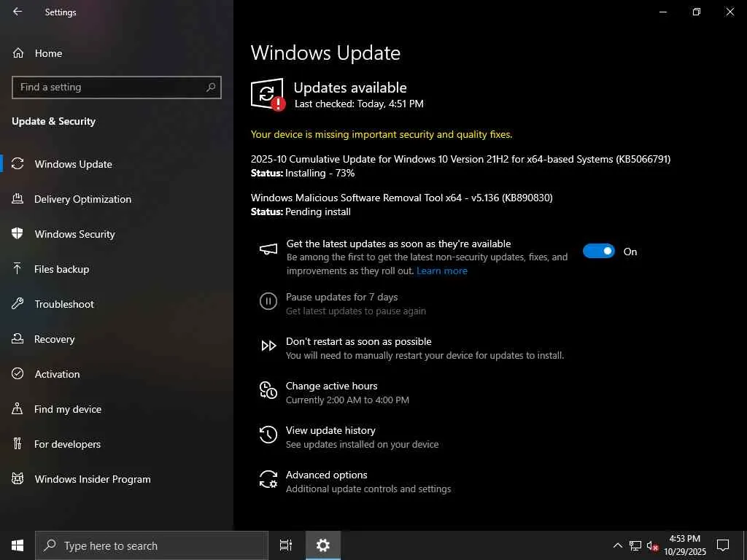747x560 pixels.
Task: Open Task View on the taskbar
Action: tap(286, 545)
